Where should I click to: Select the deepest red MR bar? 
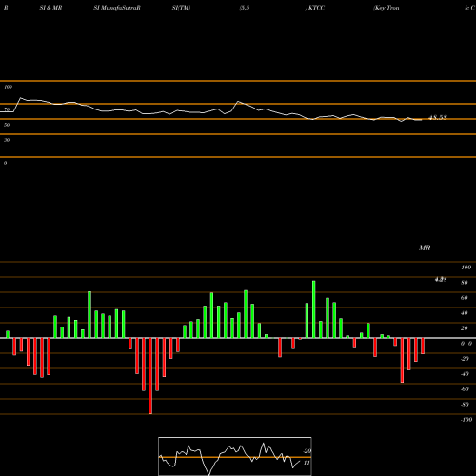(x=150, y=376)
